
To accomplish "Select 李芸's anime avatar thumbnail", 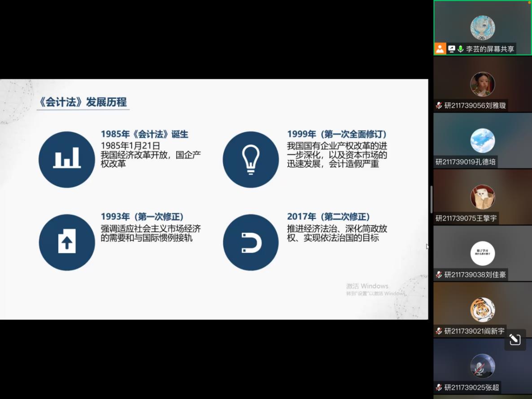I will point(482,27).
